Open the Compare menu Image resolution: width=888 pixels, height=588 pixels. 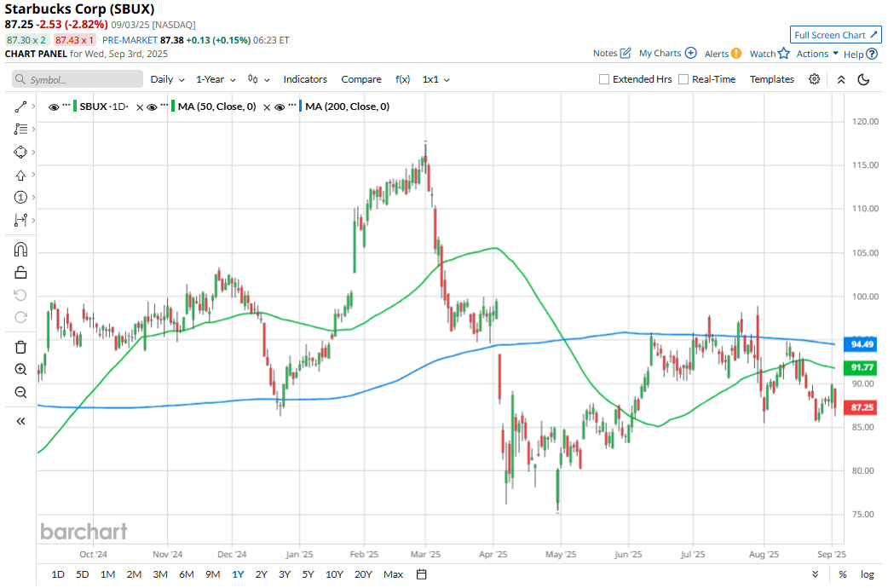pos(361,79)
